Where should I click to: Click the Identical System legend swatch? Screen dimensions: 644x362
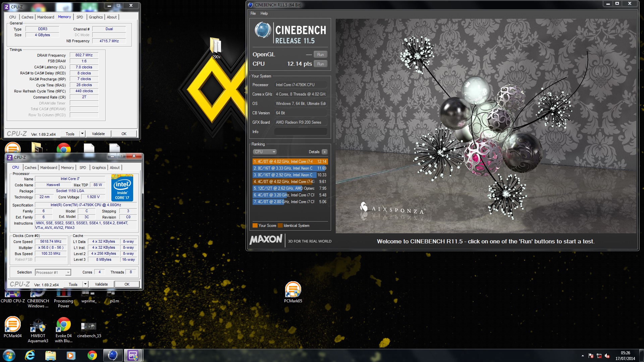[280, 226]
